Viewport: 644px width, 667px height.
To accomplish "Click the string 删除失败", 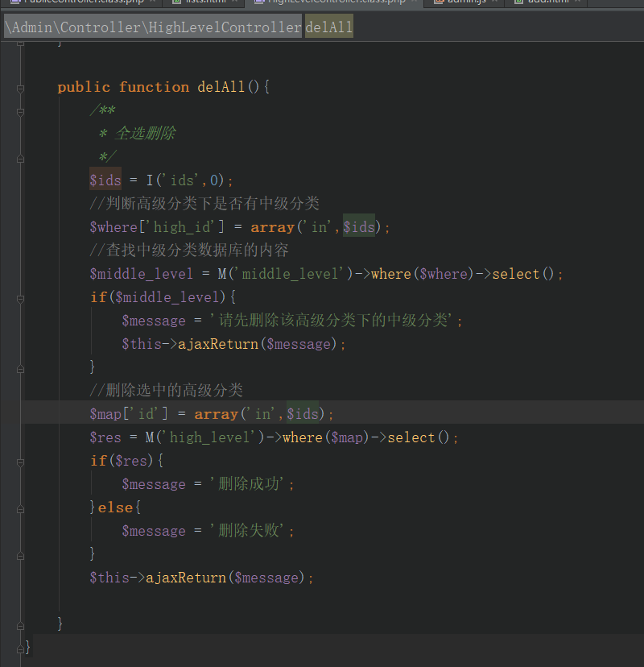I will point(247,531).
